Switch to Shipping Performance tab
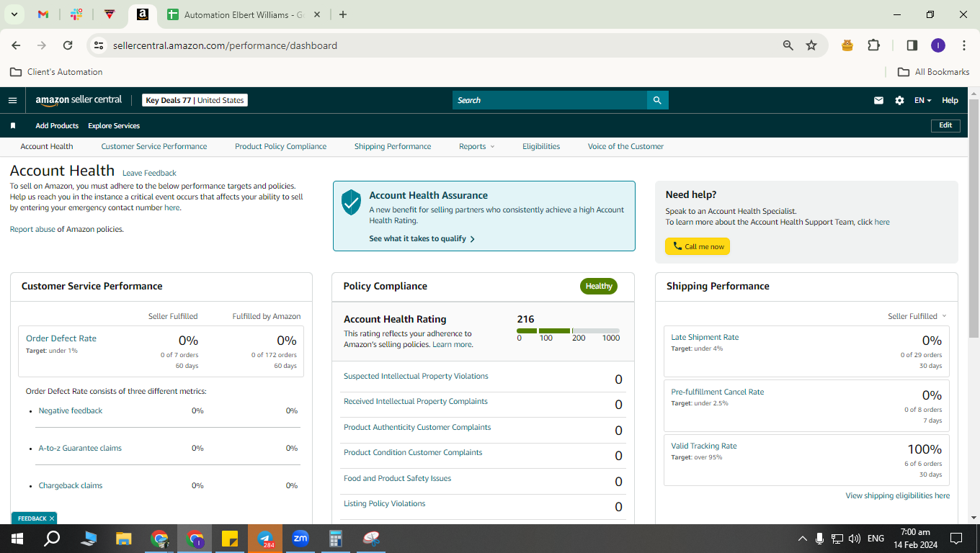 tap(393, 146)
